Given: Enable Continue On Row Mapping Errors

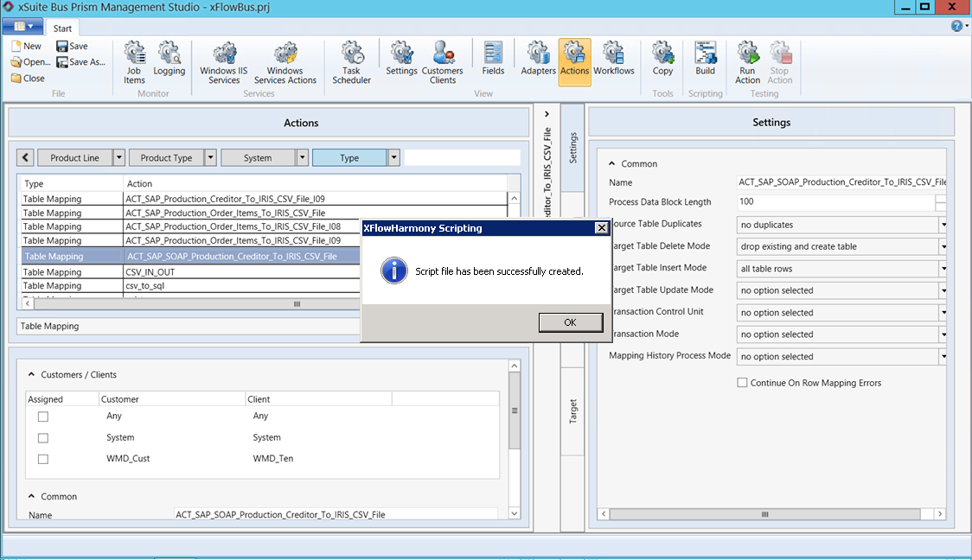Looking at the screenshot, I should 741,382.
